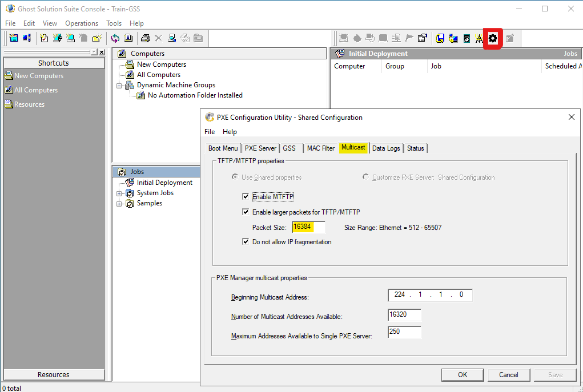Screen dimensions: 583x392
Task: Click the Find computer magnifier icon
Action: (172, 38)
